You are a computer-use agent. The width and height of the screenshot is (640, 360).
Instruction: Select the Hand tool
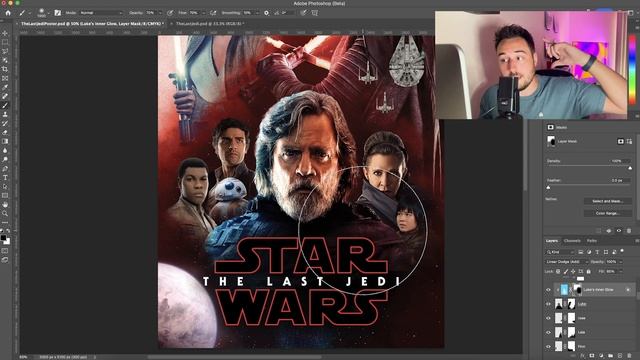coord(5,204)
